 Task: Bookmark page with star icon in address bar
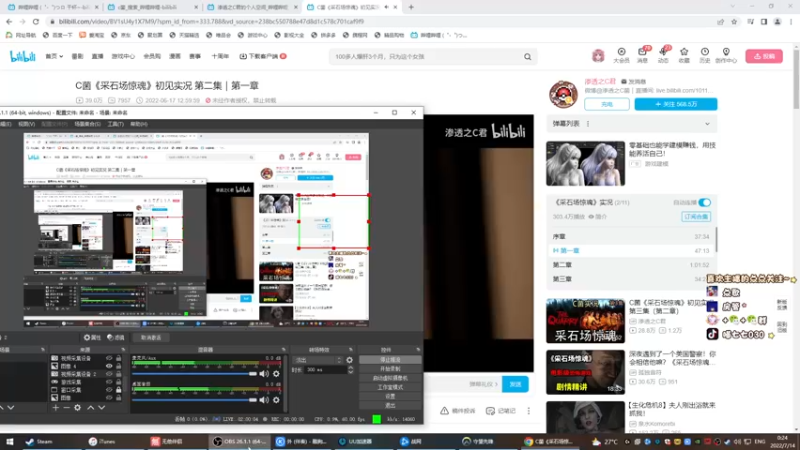pyautogui.click(x=734, y=21)
